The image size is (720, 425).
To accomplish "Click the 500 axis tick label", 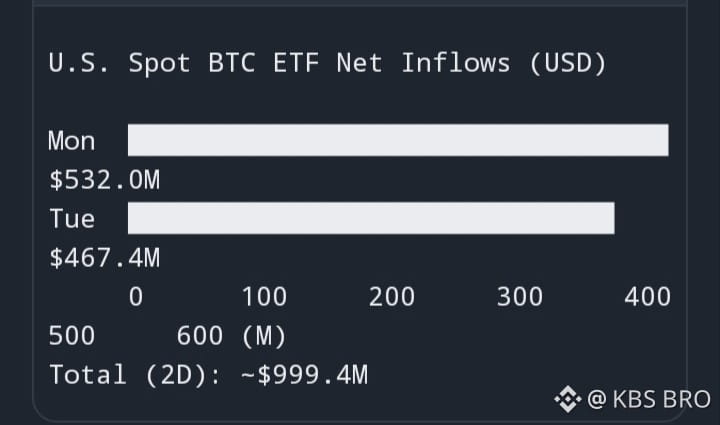I will click(x=72, y=336).
